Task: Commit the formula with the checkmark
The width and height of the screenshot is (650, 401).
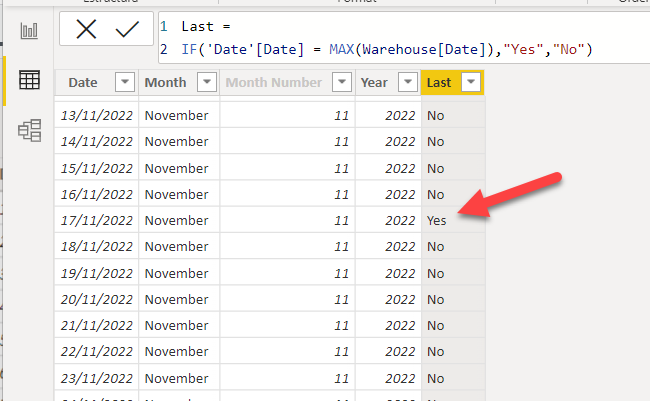Action: point(127,30)
